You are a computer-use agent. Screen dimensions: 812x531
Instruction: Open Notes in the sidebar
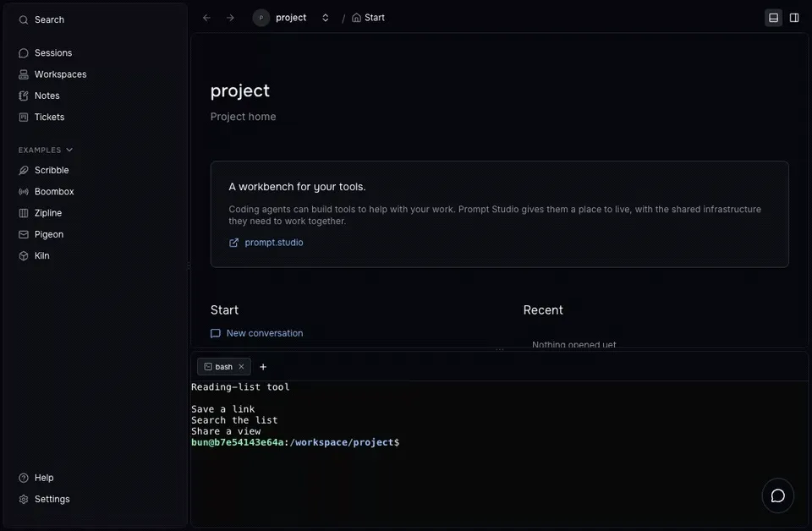tap(95, 96)
